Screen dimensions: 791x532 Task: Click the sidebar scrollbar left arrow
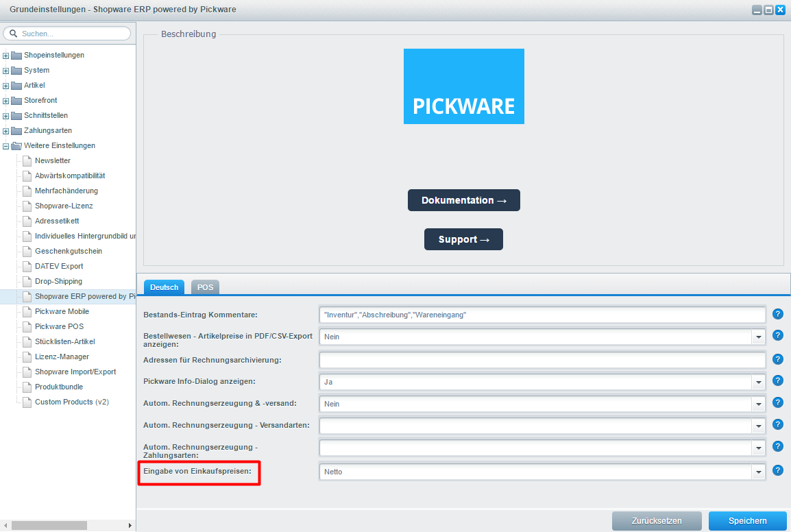[5, 525]
